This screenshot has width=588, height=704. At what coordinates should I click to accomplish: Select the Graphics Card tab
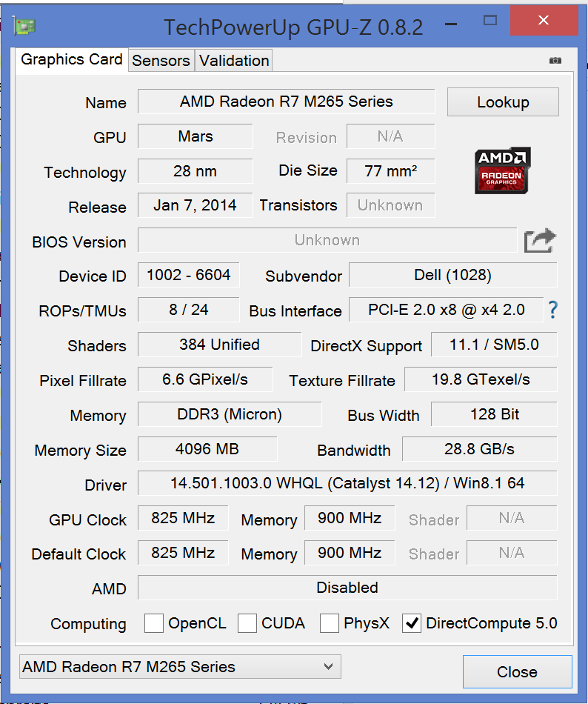tap(71, 60)
